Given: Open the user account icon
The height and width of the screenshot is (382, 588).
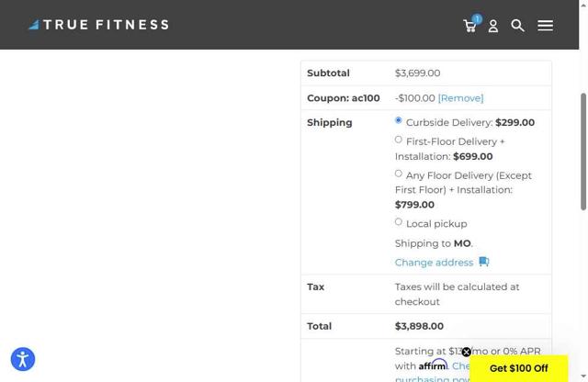Looking at the screenshot, I should tap(493, 27).
